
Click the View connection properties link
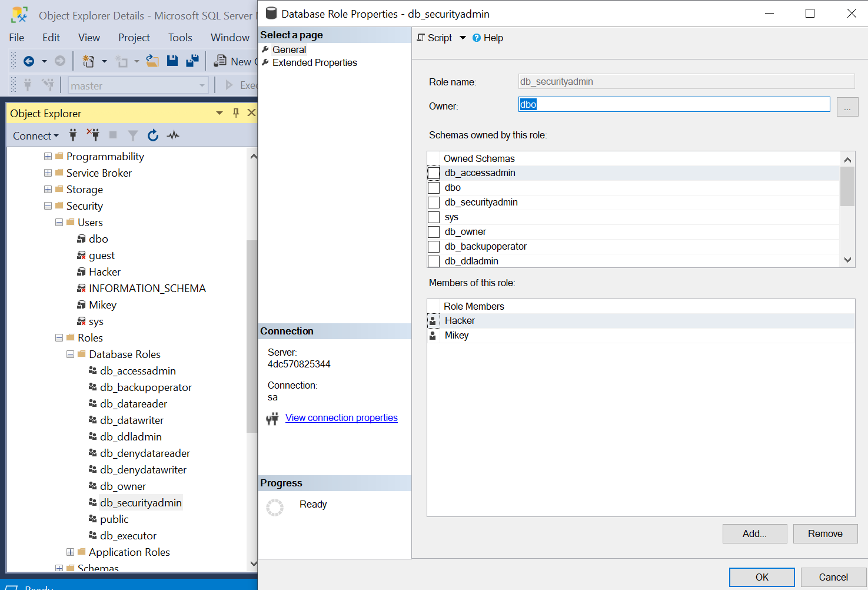(341, 417)
